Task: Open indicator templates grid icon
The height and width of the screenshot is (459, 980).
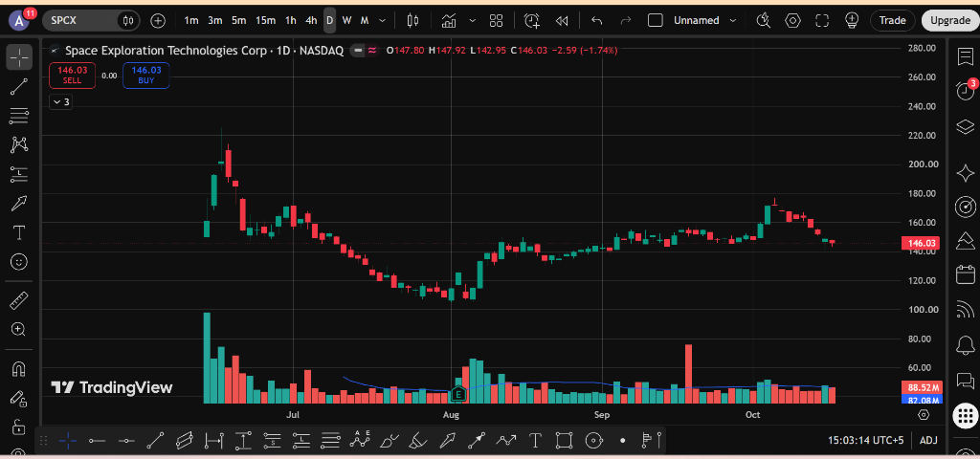Action: (x=497, y=21)
